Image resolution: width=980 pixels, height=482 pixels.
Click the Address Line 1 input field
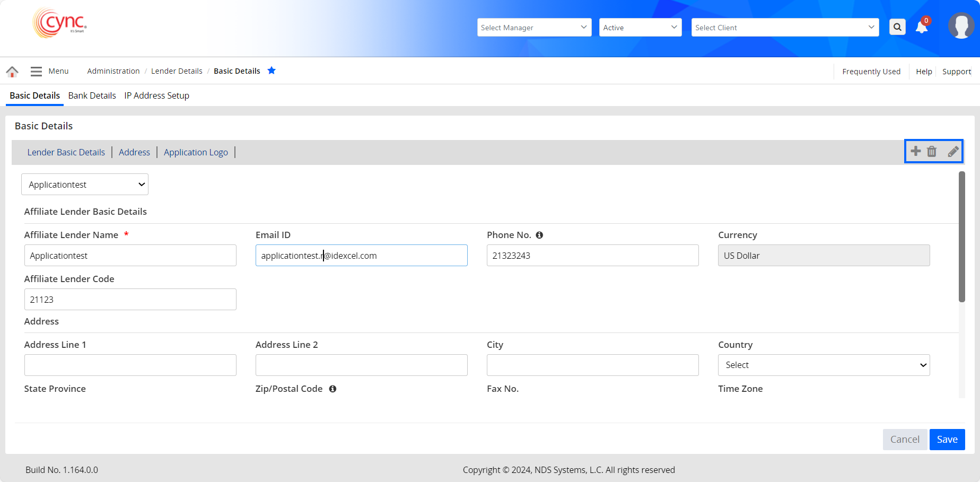point(130,365)
